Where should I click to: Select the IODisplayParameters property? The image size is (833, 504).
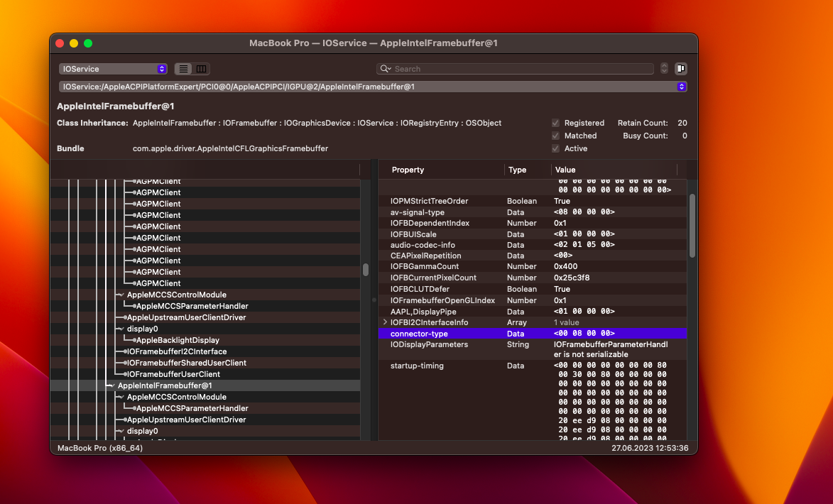(x=429, y=345)
